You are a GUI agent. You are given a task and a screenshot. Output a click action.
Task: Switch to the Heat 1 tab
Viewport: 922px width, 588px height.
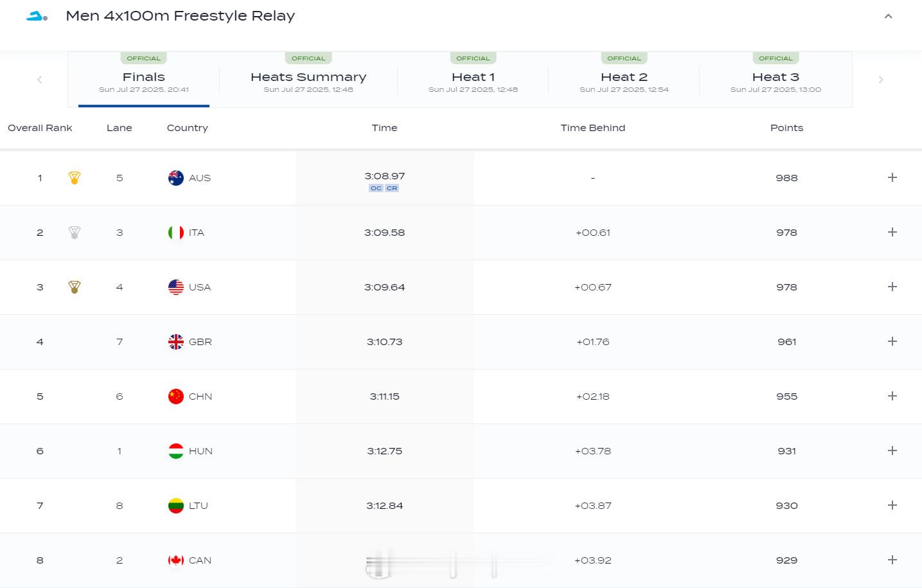pyautogui.click(x=473, y=80)
